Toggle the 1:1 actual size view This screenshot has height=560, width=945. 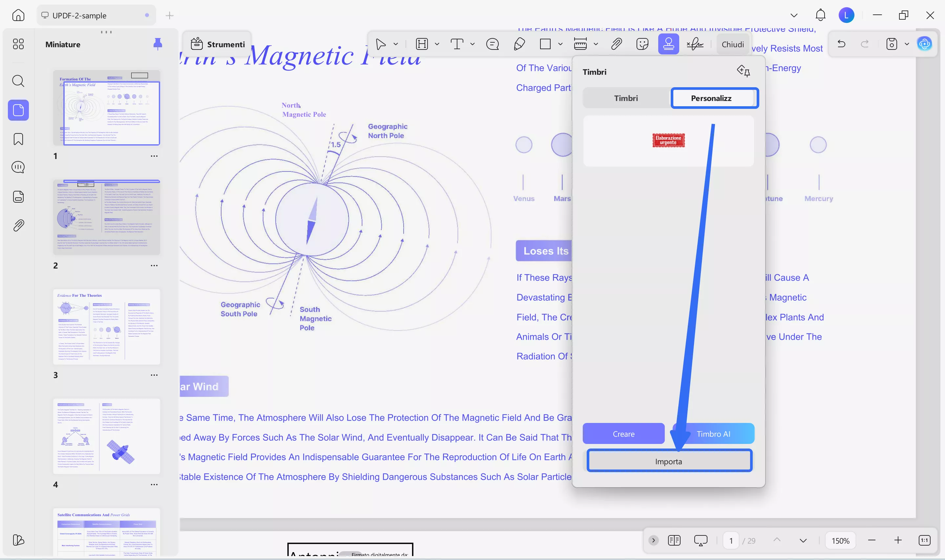tap(924, 540)
